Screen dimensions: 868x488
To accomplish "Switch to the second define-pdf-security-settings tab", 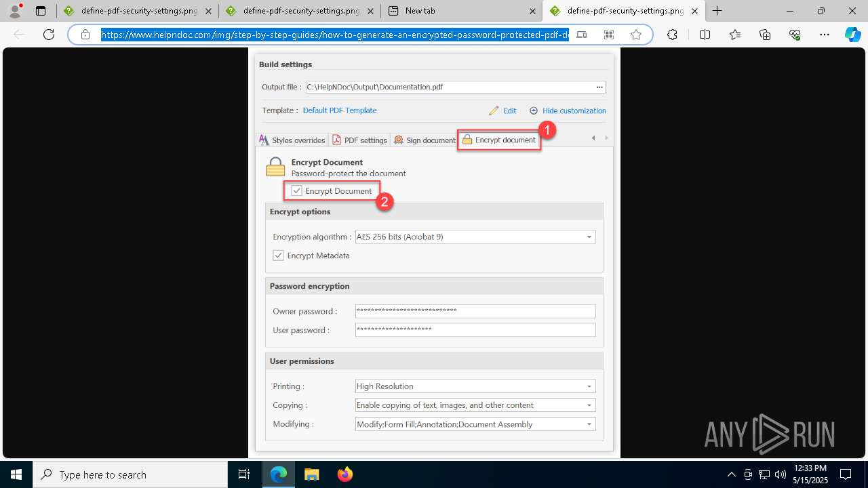I will pyautogui.click(x=298, y=11).
